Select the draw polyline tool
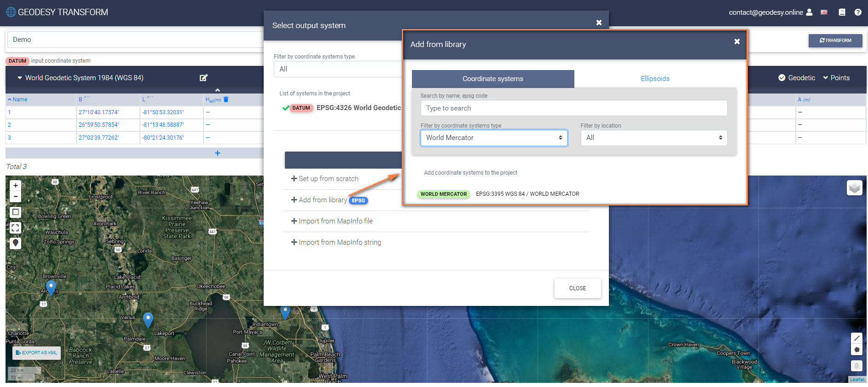This screenshot has width=868, height=387. [x=856, y=338]
